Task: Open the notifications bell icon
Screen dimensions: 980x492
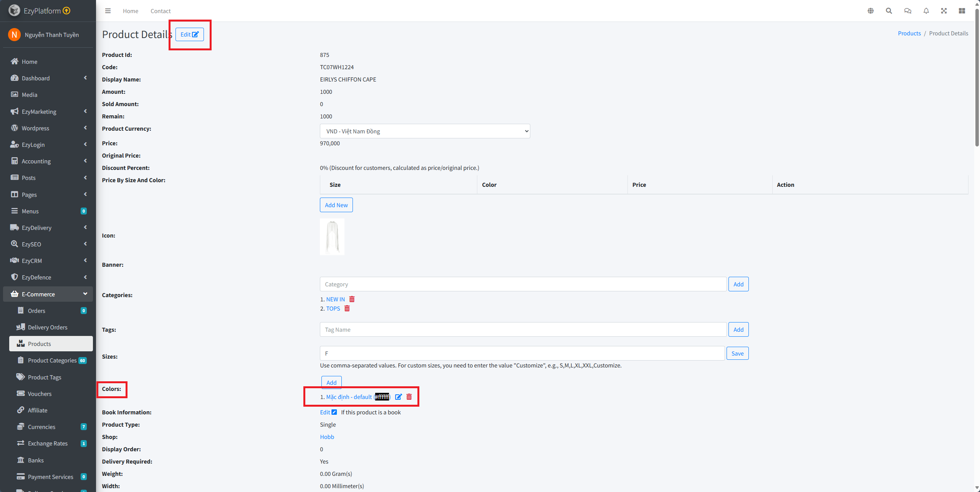Action: coord(926,11)
